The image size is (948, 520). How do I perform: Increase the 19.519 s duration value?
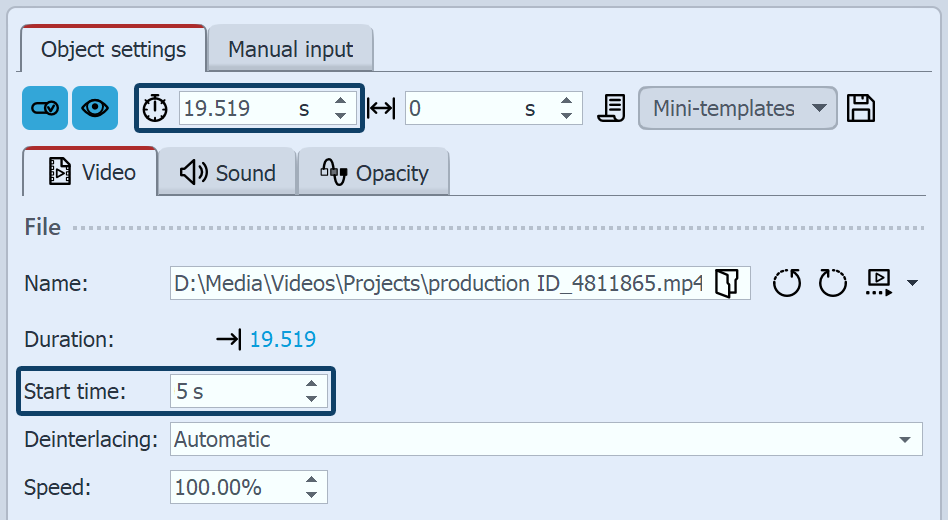tap(340, 101)
